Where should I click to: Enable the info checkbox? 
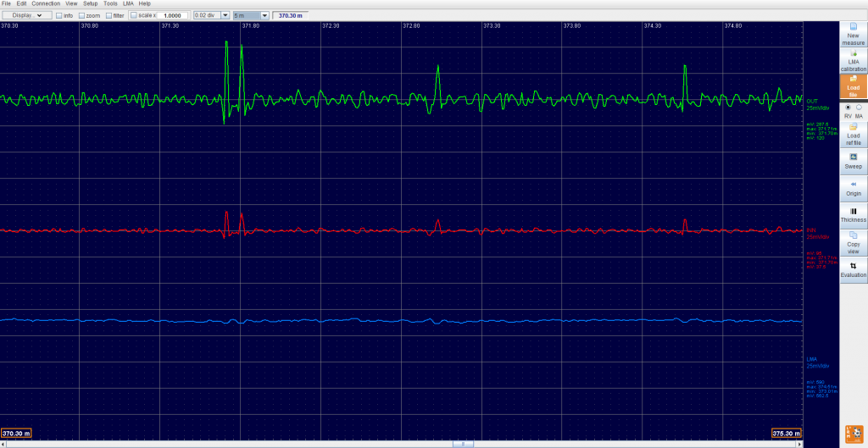[x=58, y=15]
